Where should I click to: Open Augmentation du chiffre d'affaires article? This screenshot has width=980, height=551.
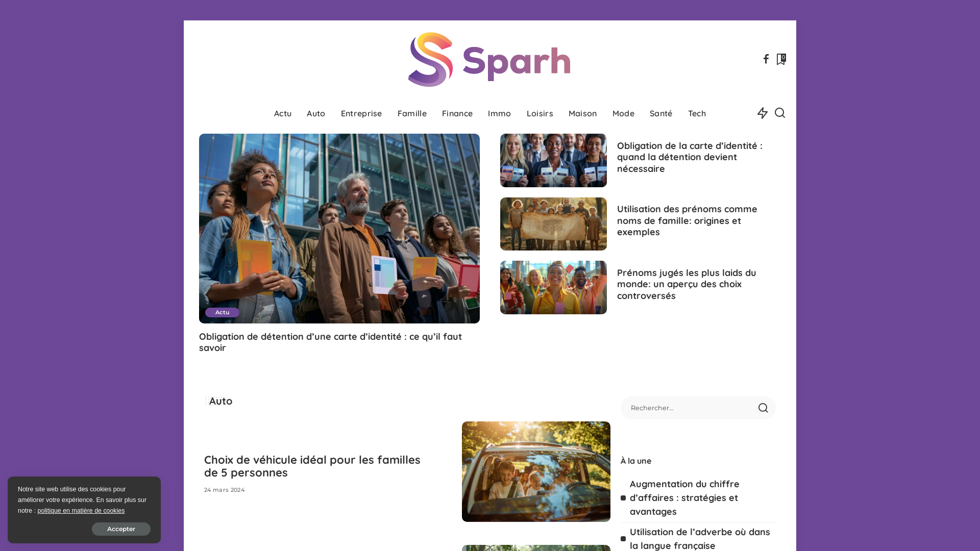click(684, 497)
